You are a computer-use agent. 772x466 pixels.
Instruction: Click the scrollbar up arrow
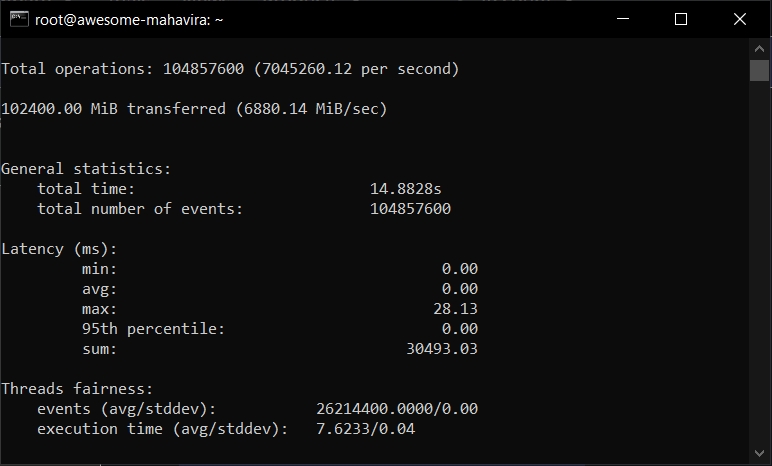759,49
